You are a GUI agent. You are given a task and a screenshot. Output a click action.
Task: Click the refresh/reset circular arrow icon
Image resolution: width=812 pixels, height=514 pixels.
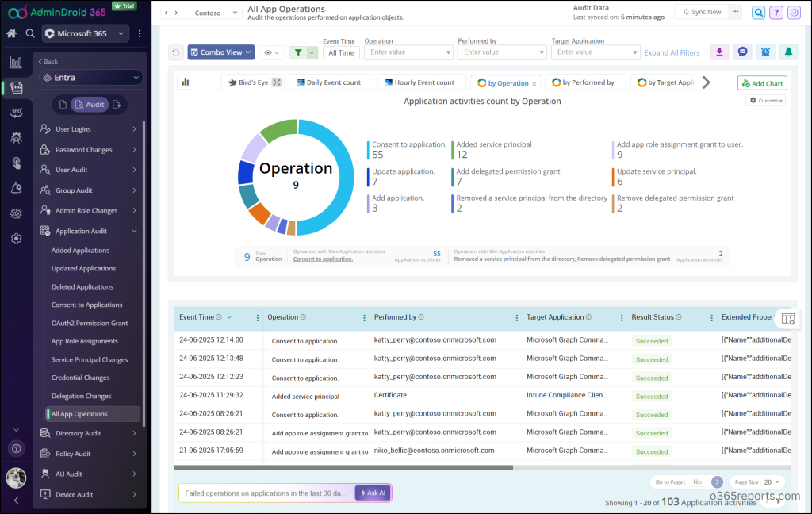175,52
